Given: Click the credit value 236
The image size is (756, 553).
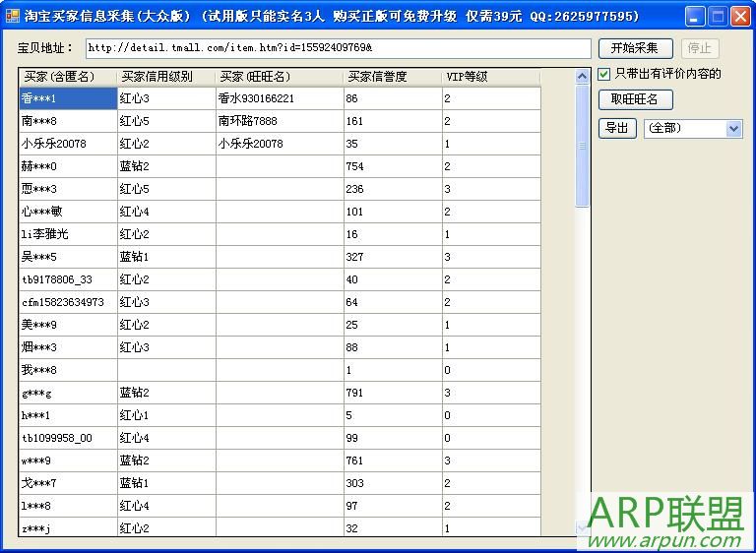Looking at the screenshot, I should (393, 189).
